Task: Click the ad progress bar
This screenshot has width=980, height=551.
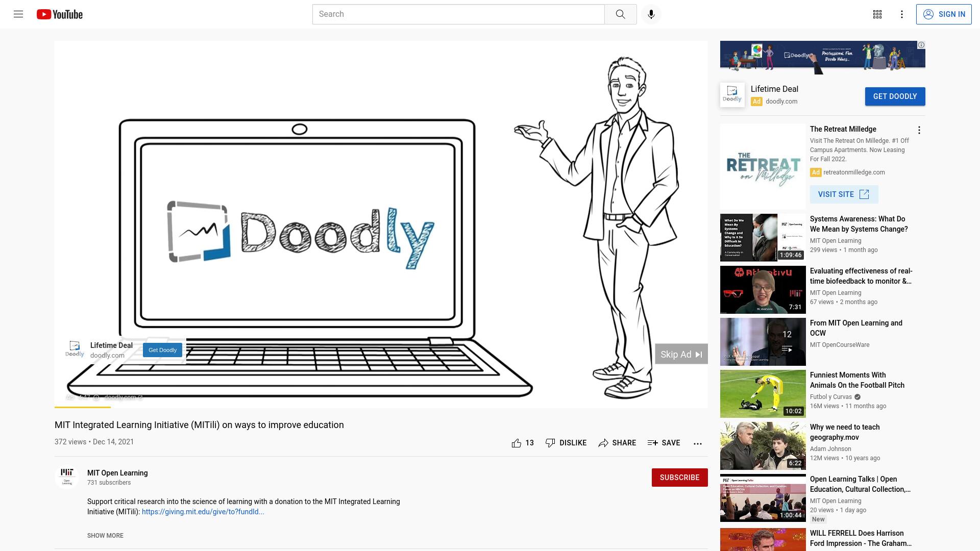Action: pyautogui.click(x=381, y=407)
